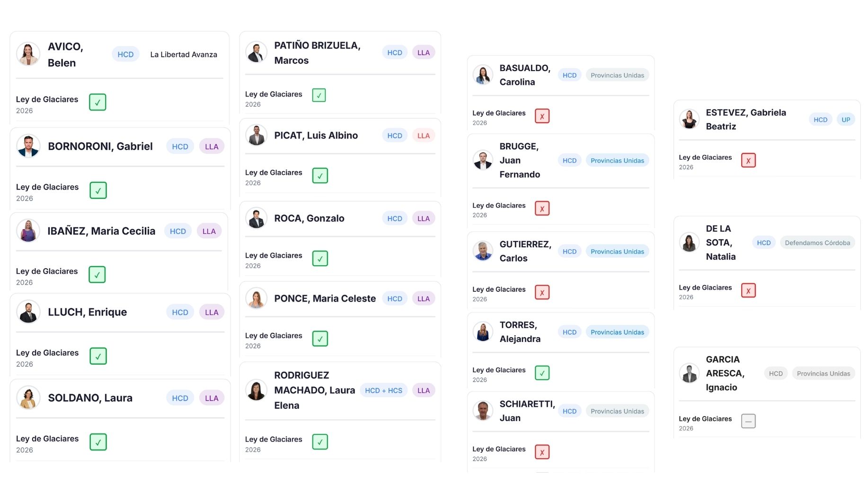Click the green checkmark on AVICO's glacier vote
868x485 pixels.
tap(97, 102)
